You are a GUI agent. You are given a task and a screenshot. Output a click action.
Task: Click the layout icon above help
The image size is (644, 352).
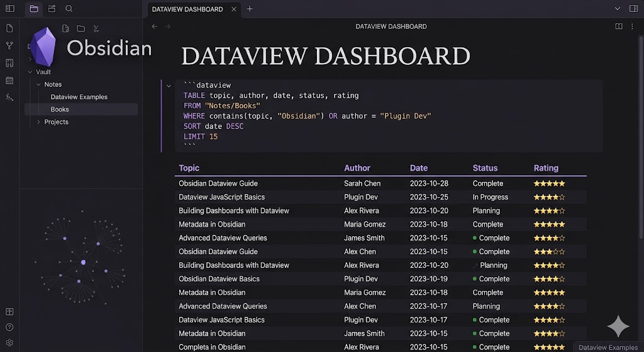tap(9, 312)
